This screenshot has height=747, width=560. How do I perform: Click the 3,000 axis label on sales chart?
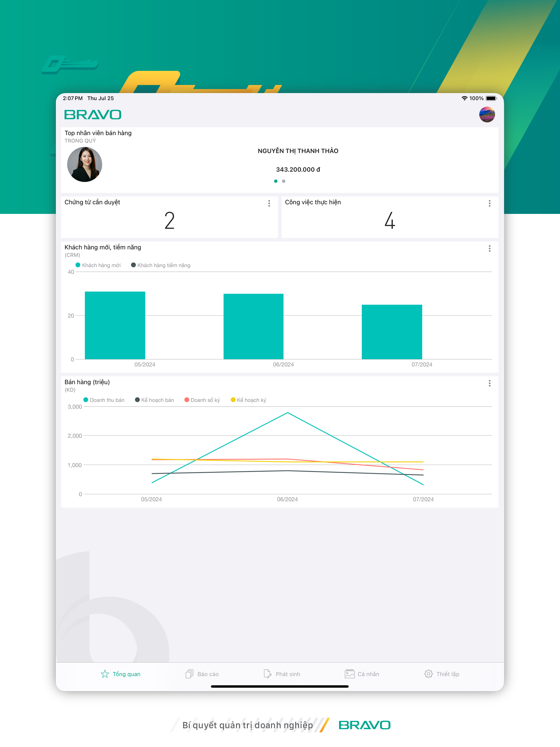tap(75, 407)
